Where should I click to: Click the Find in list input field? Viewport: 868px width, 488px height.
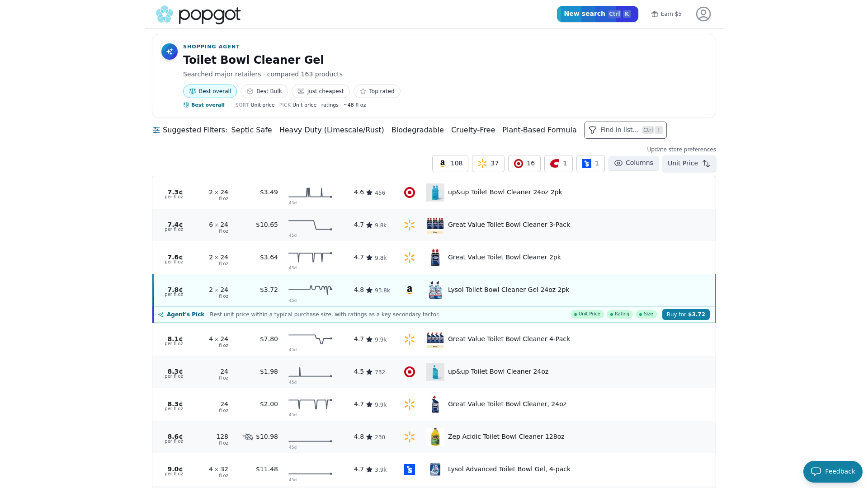click(x=625, y=130)
